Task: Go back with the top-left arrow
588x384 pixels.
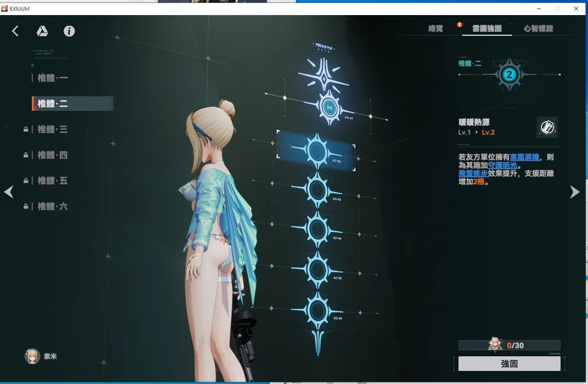Action: click(15, 31)
